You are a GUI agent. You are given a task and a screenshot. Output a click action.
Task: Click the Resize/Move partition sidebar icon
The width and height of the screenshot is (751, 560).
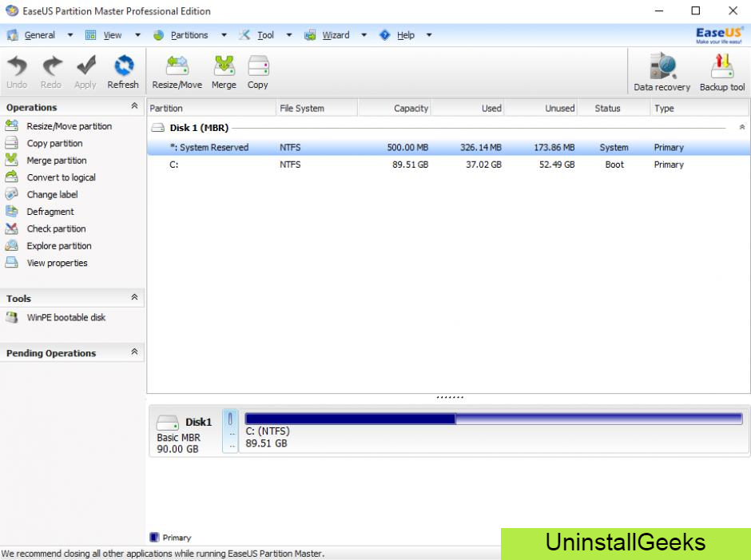coord(11,125)
